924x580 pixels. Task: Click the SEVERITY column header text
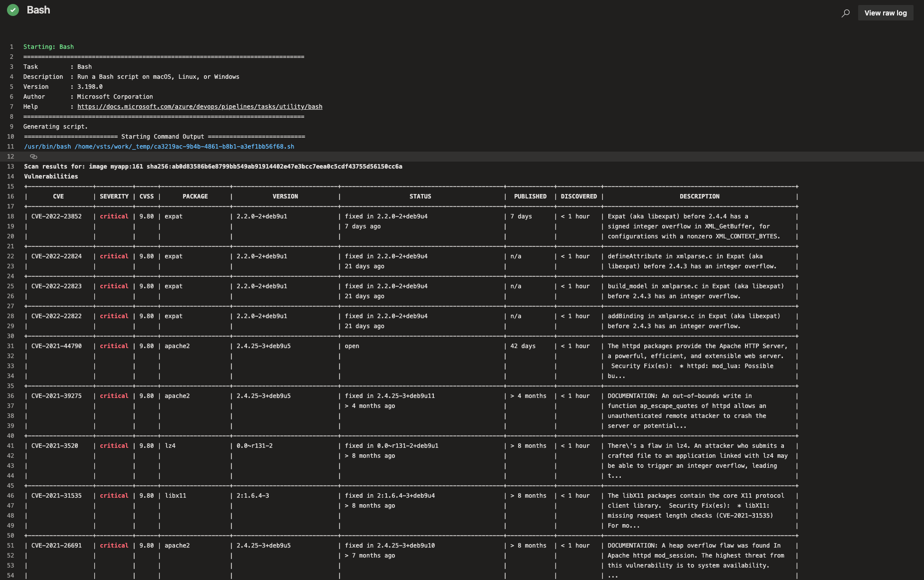114,196
